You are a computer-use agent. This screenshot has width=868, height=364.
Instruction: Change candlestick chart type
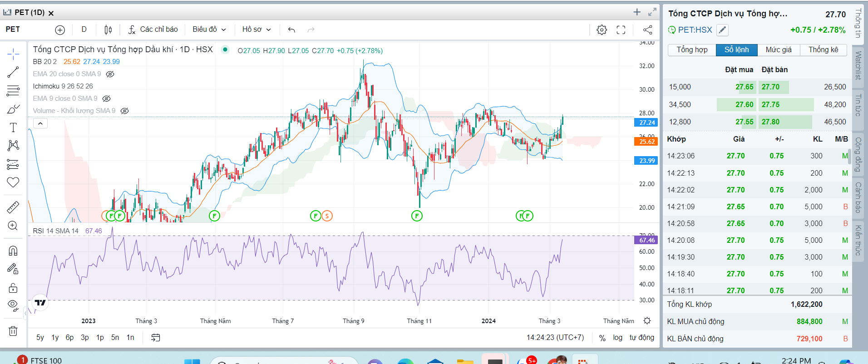pyautogui.click(x=108, y=30)
